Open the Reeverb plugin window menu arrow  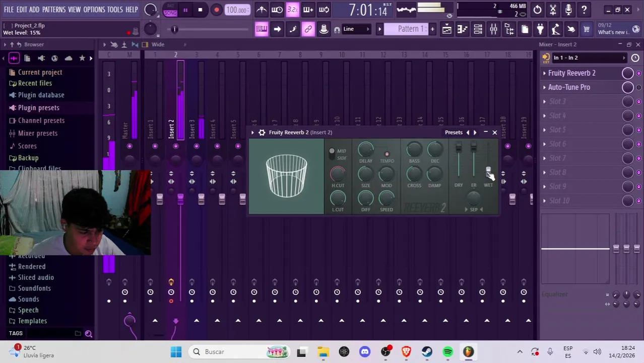[x=253, y=133]
